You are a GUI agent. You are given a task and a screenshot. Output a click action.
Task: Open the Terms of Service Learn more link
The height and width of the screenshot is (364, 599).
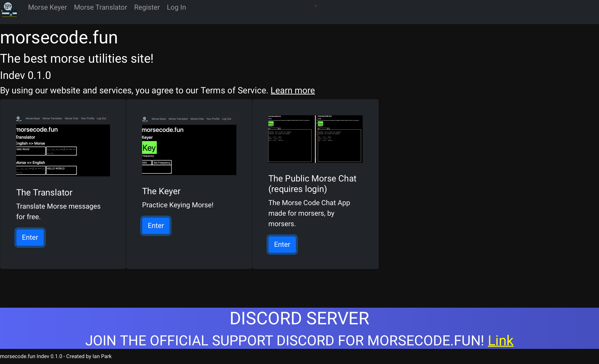coord(293,90)
